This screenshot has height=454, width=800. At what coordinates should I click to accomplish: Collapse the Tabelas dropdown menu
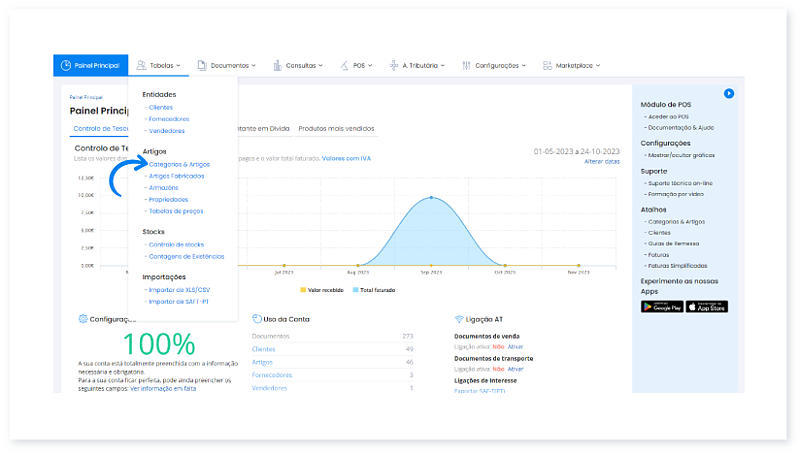point(160,65)
